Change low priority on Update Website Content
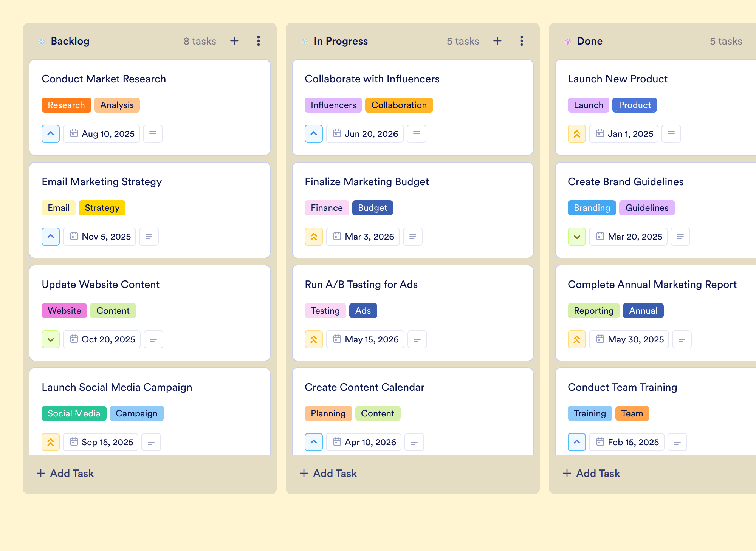The width and height of the screenshot is (756, 551). pyautogui.click(x=51, y=339)
